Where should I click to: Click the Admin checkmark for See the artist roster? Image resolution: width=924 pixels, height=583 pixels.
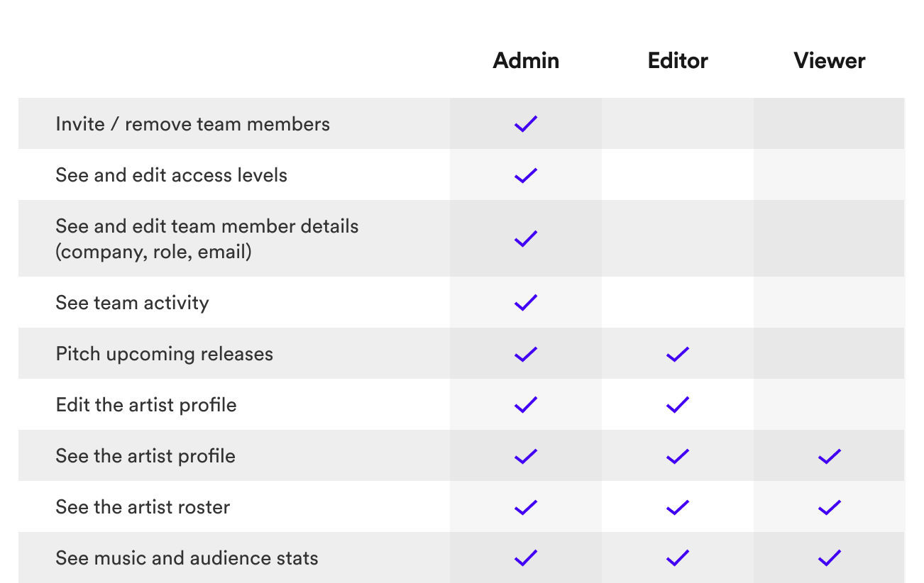point(526,507)
